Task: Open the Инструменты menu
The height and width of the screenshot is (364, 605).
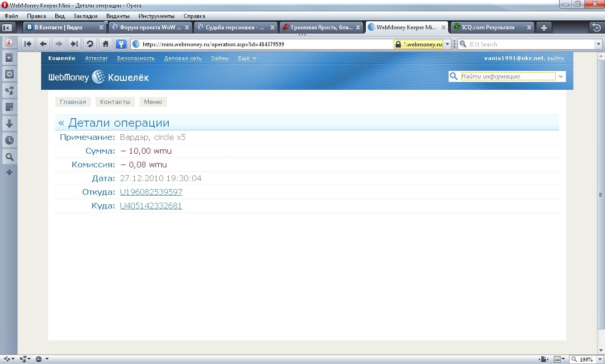Action: point(156,16)
